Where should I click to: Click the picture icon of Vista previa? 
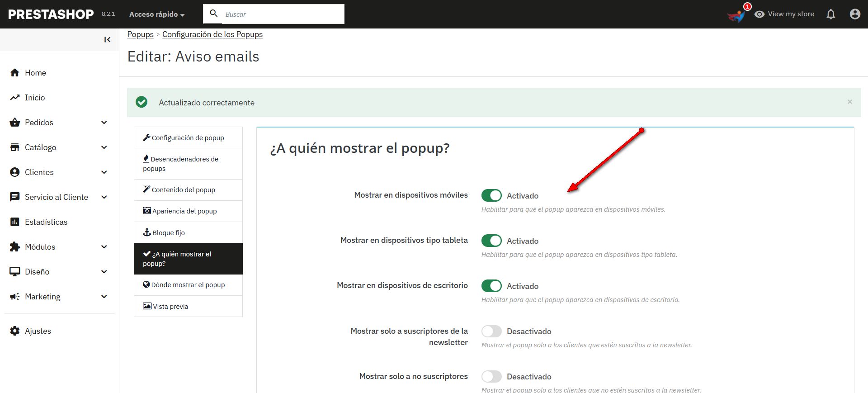tap(147, 306)
